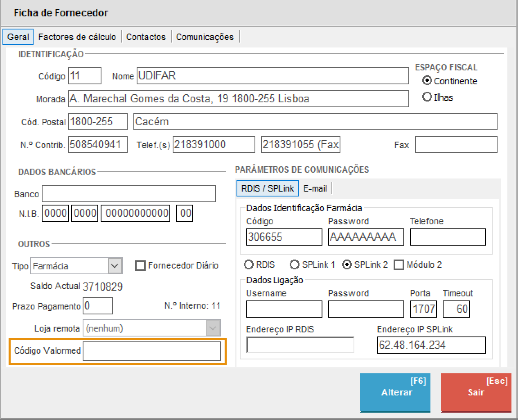Viewport: 518px width, 420px height.
Task: Open the Contactos tab
Action: click(146, 37)
